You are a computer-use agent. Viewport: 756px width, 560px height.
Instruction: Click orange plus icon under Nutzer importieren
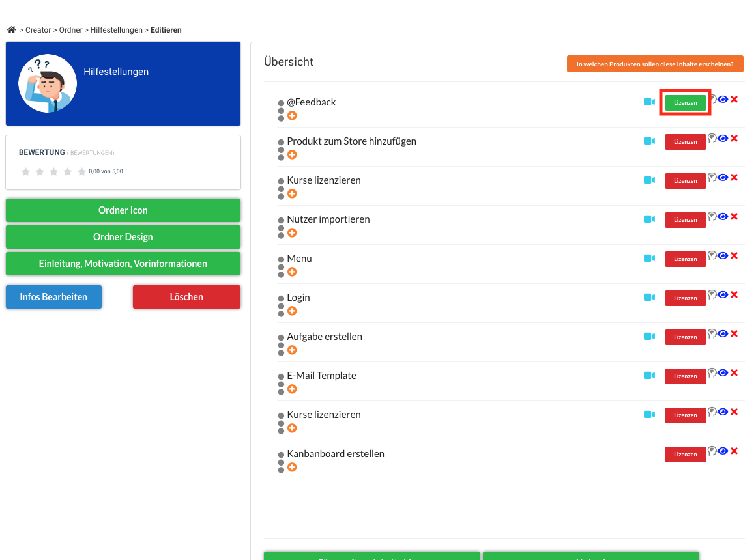292,232
